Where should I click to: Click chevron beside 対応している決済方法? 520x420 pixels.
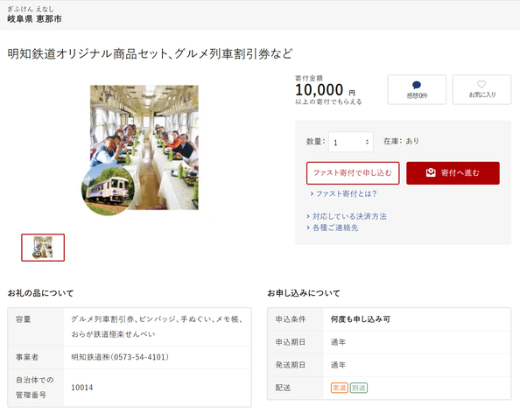(x=308, y=216)
